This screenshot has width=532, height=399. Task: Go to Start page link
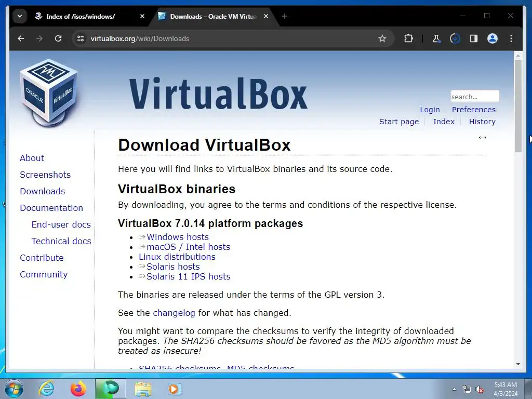tap(399, 122)
